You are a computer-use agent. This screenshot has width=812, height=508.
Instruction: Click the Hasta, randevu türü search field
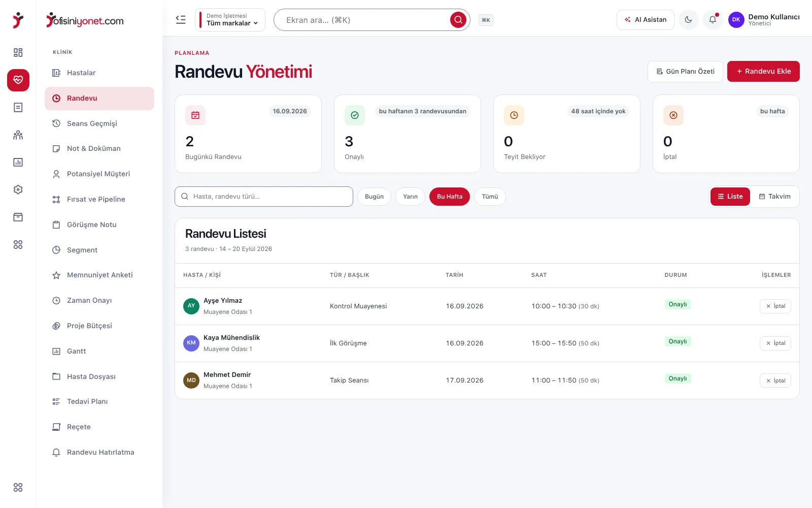point(264,197)
